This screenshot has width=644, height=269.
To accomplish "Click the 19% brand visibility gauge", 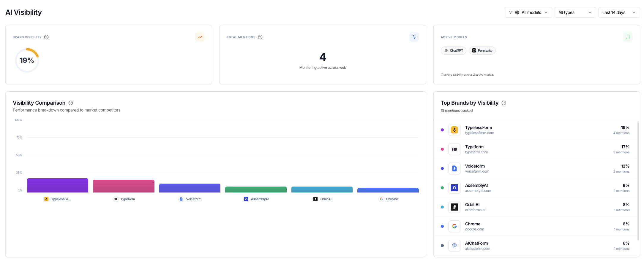I will 27,60.
